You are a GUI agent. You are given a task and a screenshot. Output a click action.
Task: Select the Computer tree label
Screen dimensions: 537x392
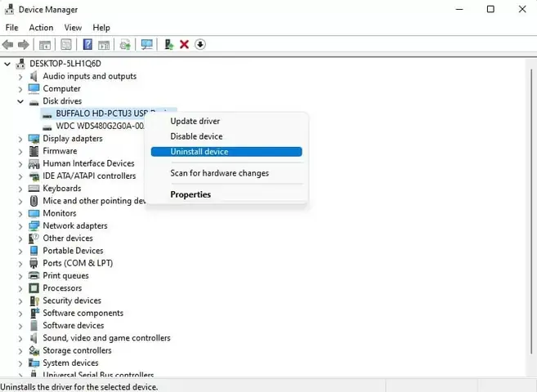tap(61, 88)
